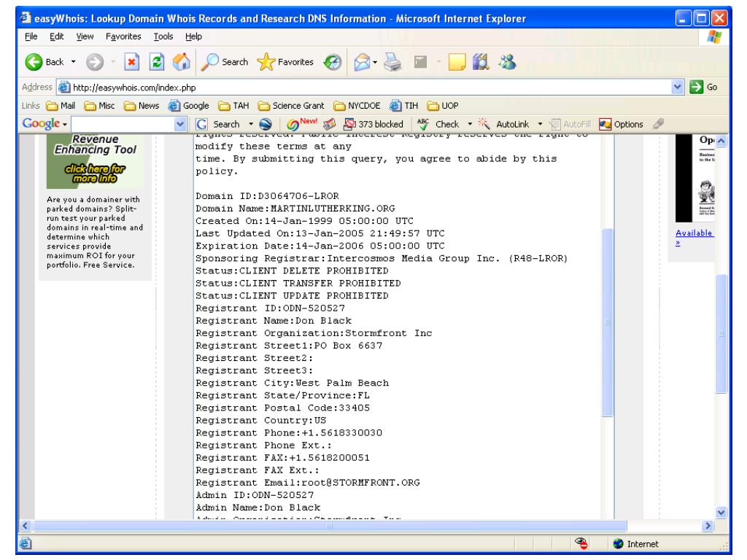Viewport: 747px width, 560px height.
Task: Open the Help menu
Action: click(193, 36)
